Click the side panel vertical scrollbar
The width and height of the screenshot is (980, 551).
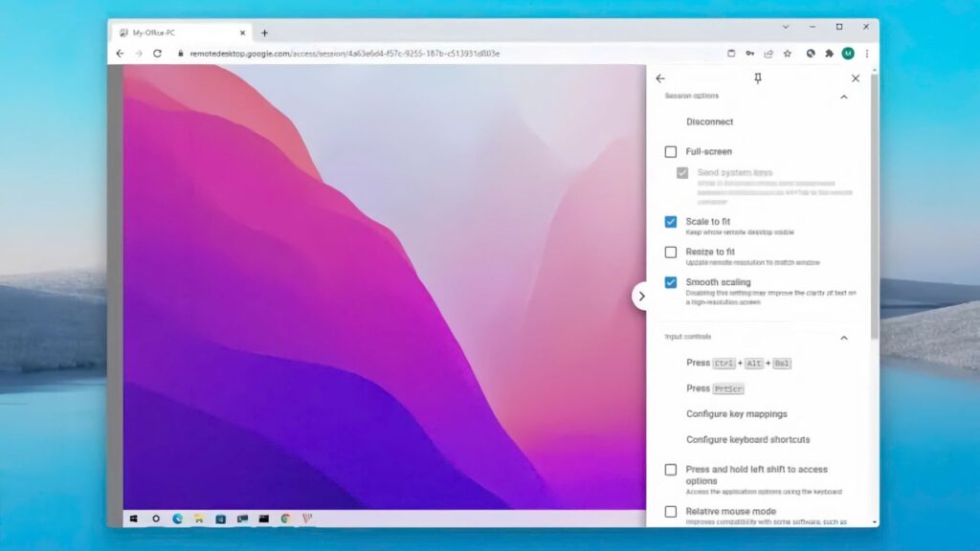(874, 207)
